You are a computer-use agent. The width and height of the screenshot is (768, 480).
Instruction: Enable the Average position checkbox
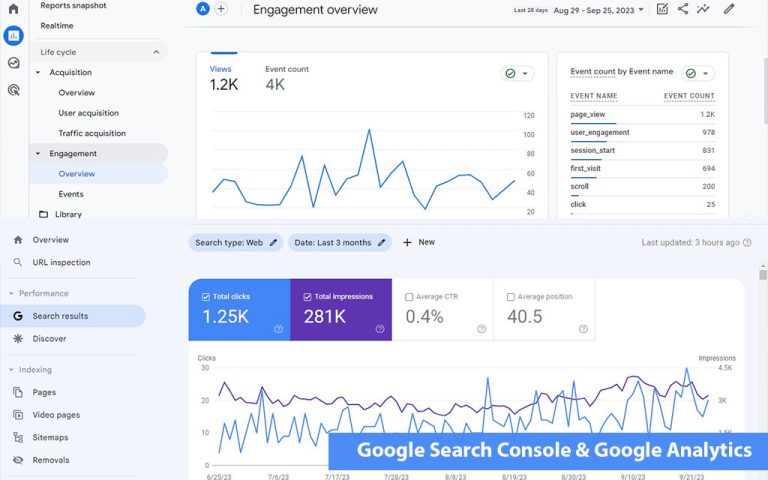(x=511, y=297)
